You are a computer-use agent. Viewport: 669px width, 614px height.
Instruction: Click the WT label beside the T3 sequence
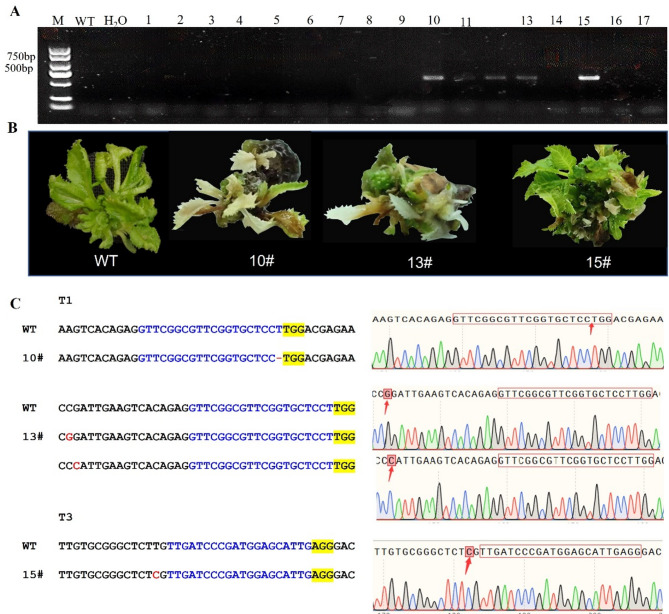pyautogui.click(x=29, y=546)
